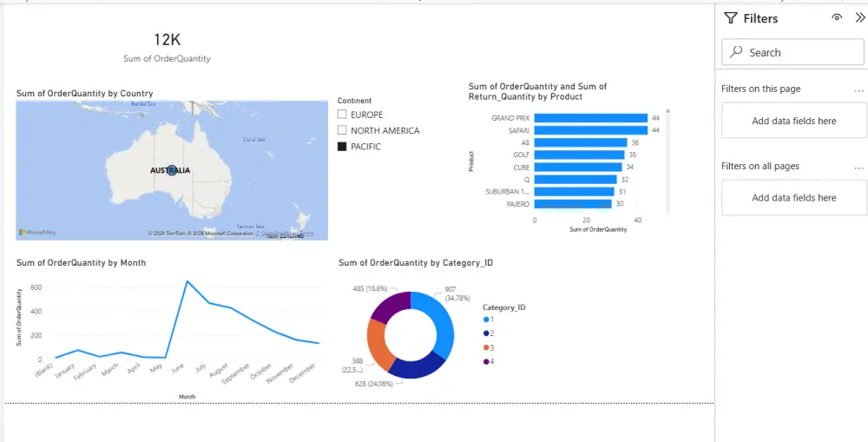This screenshot has width=868, height=442.
Task: Click the Continent slicer header
Action: pos(354,101)
